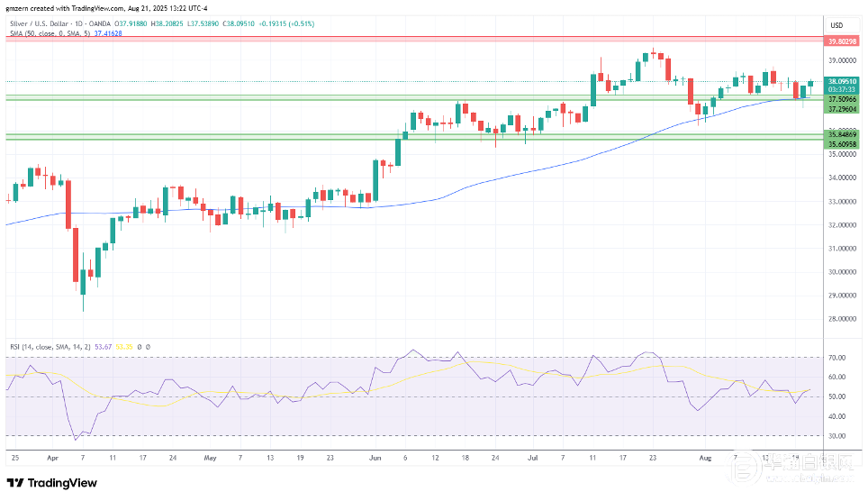Click the May label on time axis
Screen dimensions: 868x501
pos(210,458)
